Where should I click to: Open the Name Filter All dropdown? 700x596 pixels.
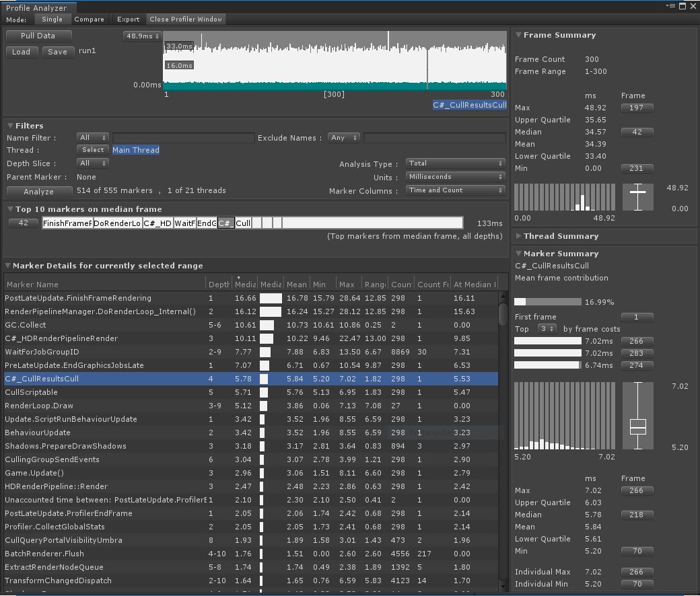pyautogui.click(x=92, y=137)
